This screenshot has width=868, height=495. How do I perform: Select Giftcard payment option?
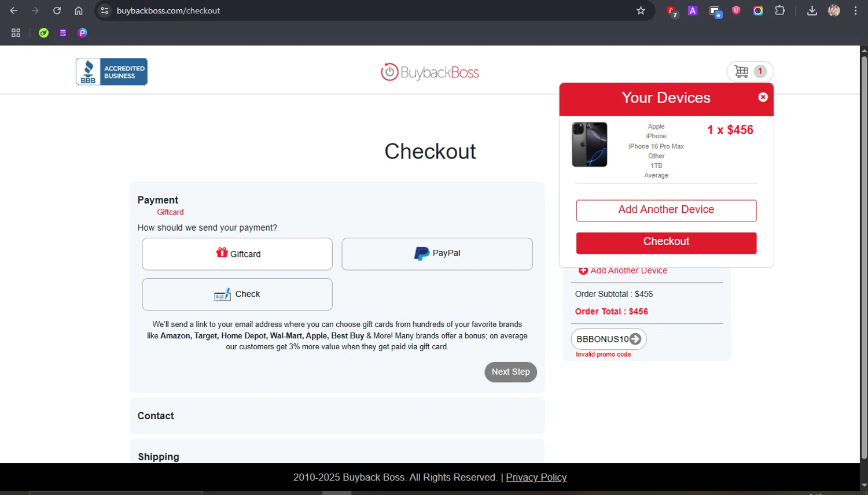237,254
